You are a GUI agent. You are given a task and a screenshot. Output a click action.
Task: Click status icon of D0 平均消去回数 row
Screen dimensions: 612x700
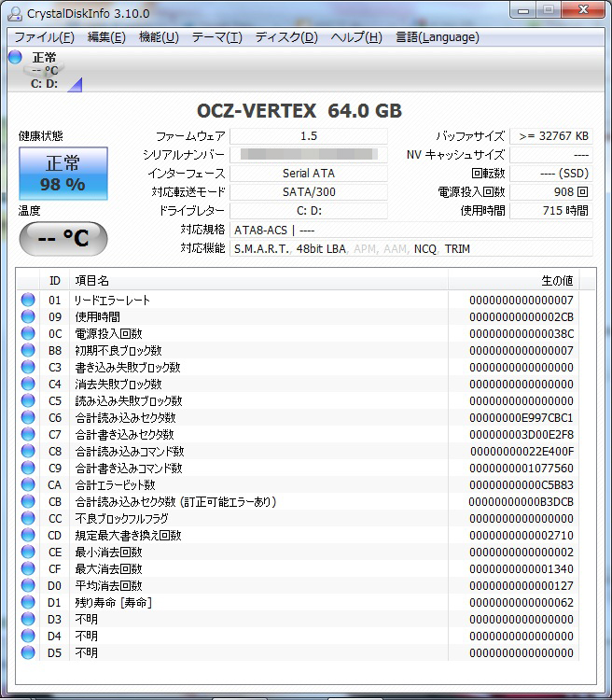click(x=28, y=585)
